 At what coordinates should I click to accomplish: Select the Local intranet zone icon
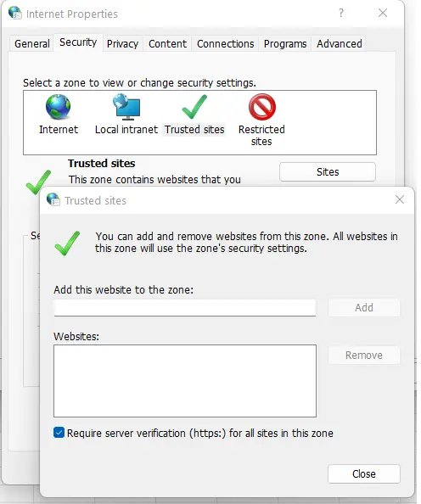(126, 107)
